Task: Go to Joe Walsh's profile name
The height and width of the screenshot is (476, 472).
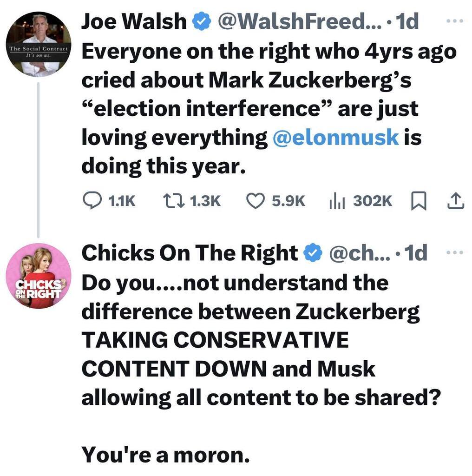Action: [134, 21]
